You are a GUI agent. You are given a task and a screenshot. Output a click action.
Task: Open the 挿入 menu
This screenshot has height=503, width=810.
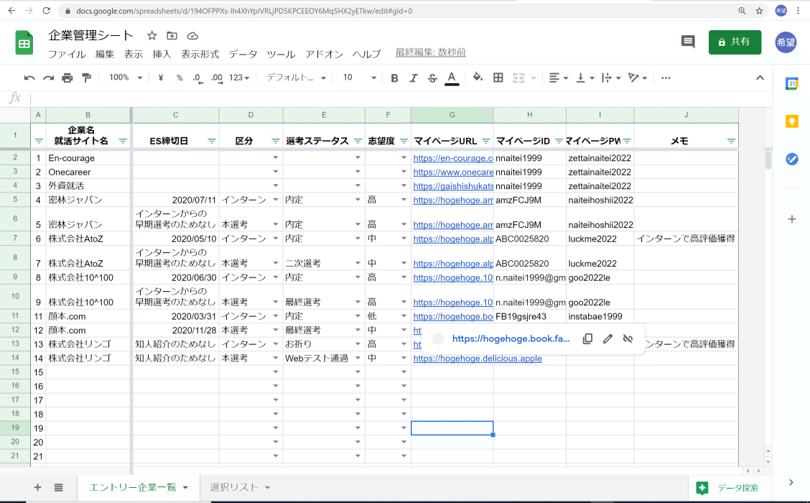point(162,54)
